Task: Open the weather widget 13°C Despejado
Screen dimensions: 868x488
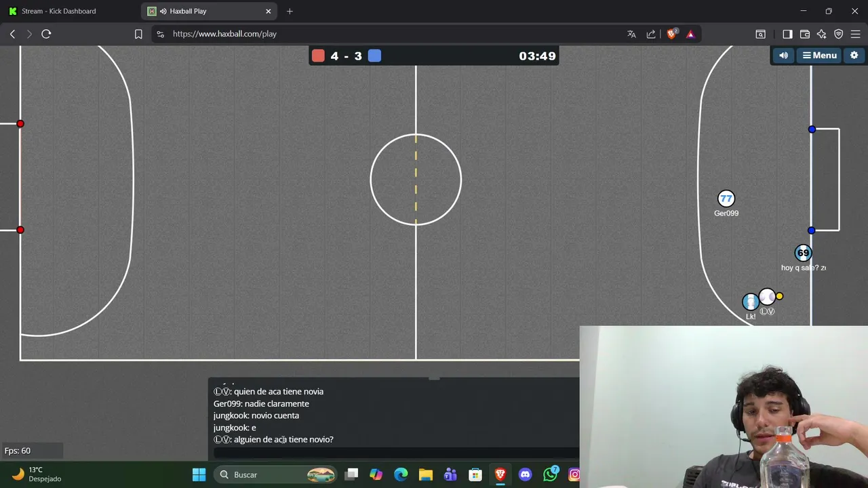Action: (x=37, y=474)
